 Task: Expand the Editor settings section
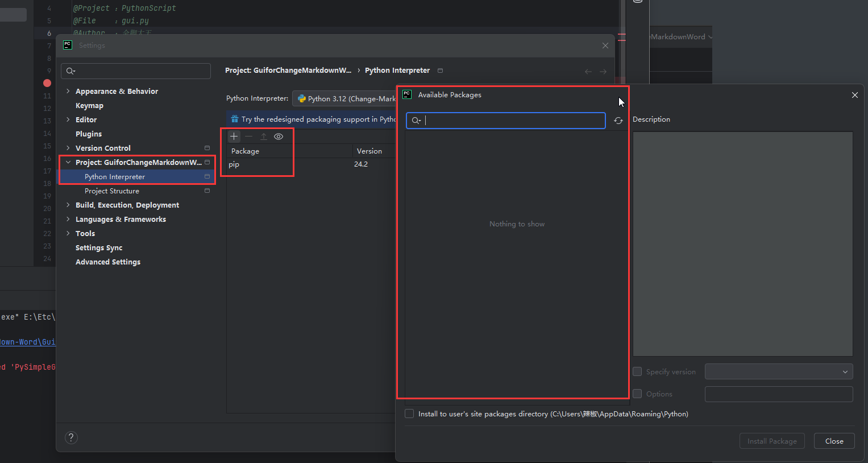68,119
